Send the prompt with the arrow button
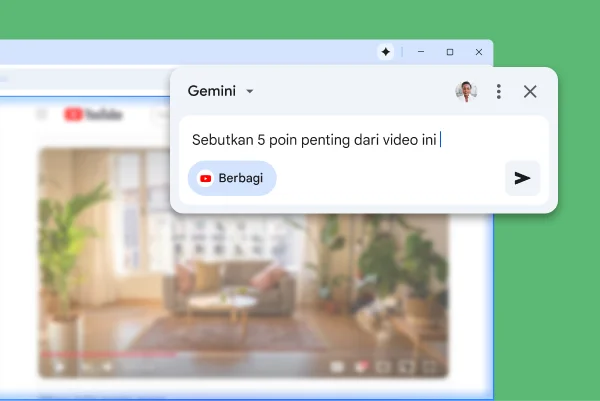 point(522,178)
